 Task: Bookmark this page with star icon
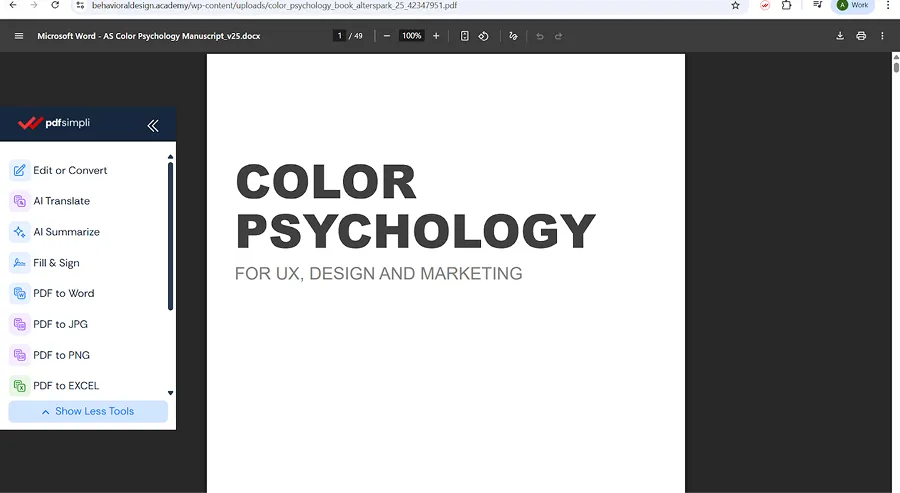(736, 5)
